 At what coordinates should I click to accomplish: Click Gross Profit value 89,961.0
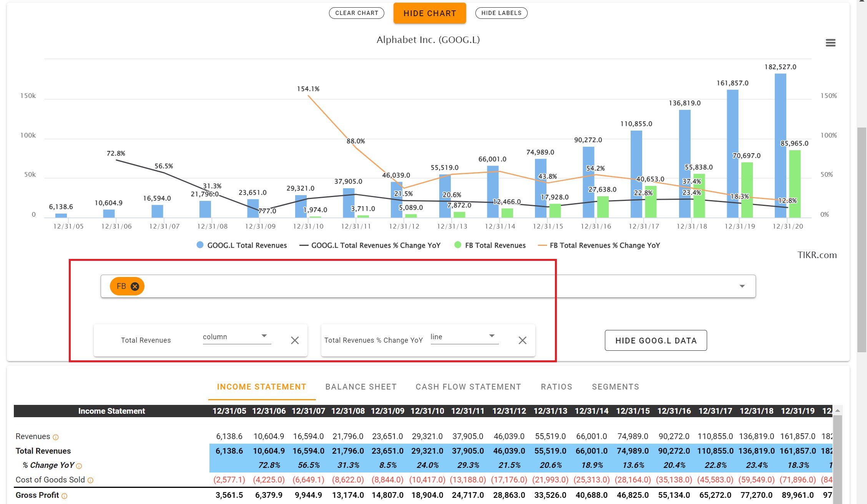click(797, 495)
